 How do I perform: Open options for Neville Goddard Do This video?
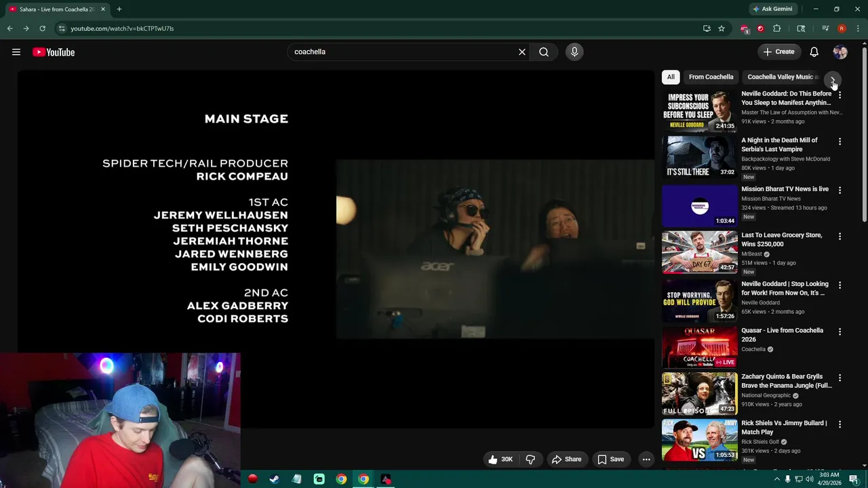pyautogui.click(x=840, y=96)
